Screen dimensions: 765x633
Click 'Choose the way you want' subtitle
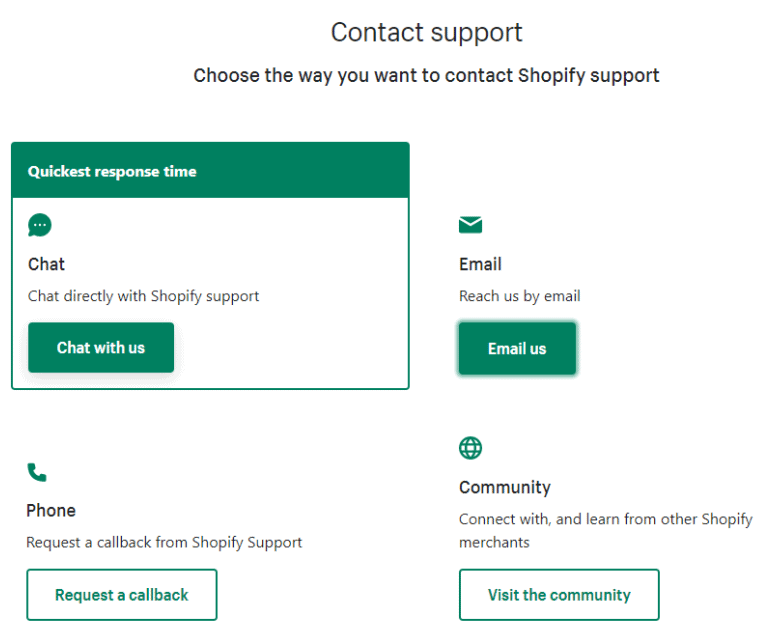click(426, 76)
